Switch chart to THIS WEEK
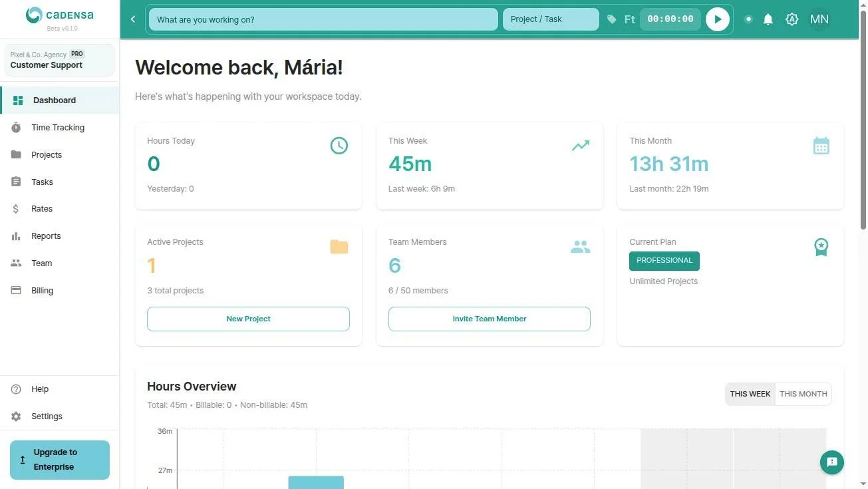The width and height of the screenshot is (868, 489). click(x=750, y=394)
